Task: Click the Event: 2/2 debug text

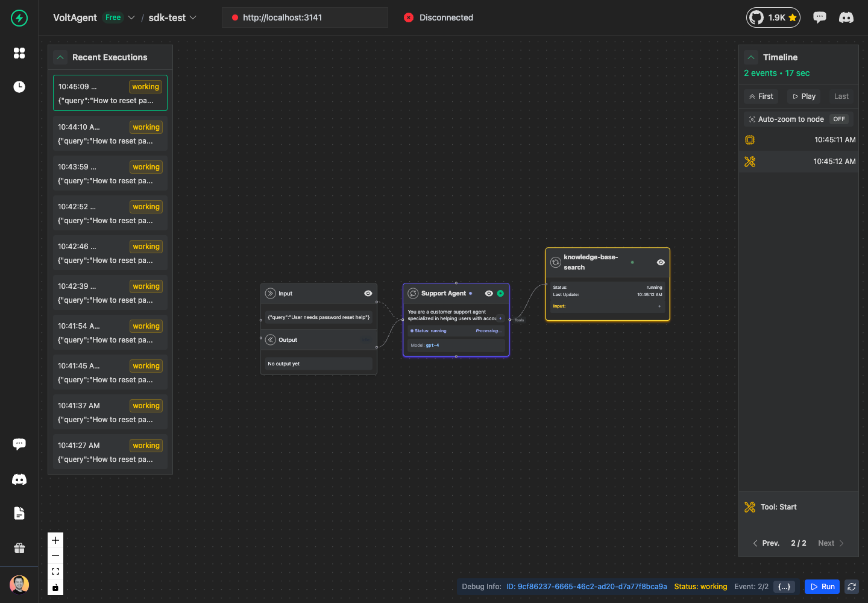Action: click(x=751, y=587)
